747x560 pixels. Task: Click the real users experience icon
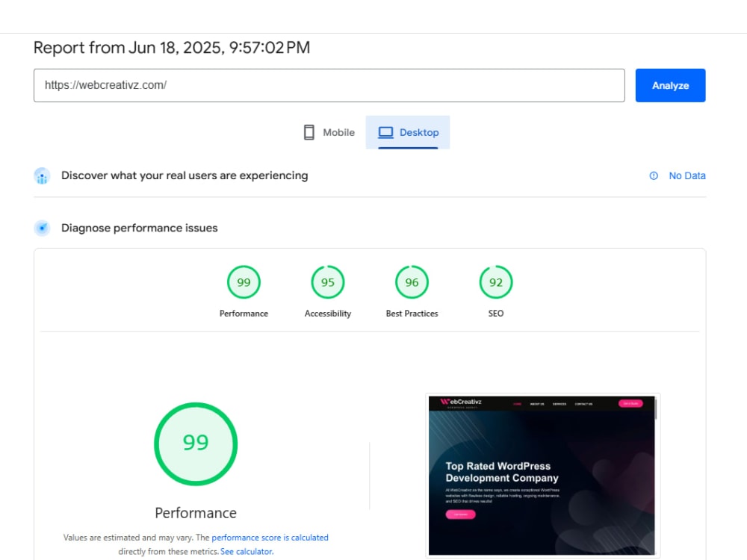42,175
